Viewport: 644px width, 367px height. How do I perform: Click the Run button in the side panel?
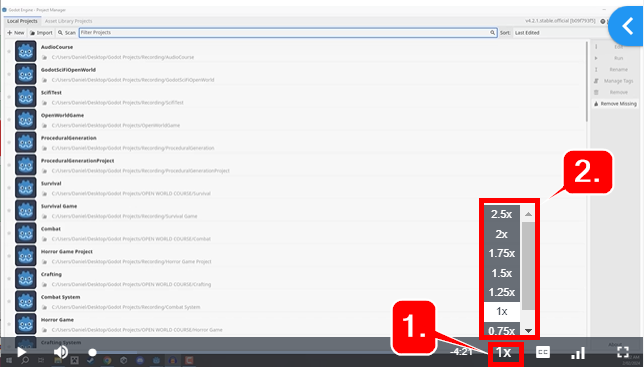(x=615, y=58)
